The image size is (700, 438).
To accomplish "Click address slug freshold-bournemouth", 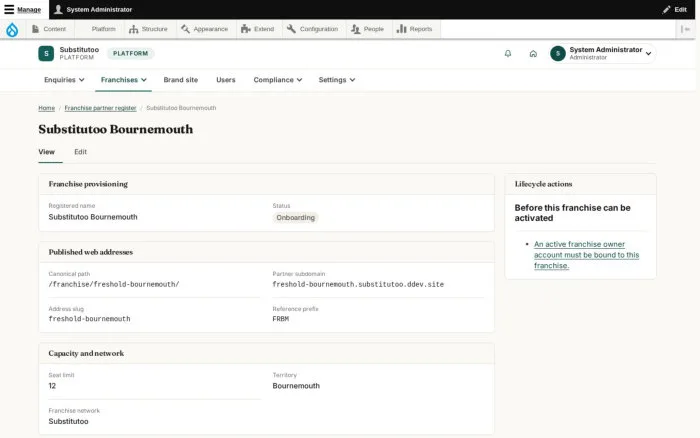I will [89, 319].
